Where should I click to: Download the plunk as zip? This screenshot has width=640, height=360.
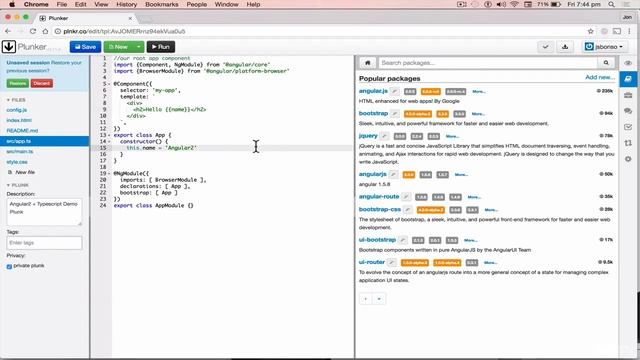click(x=565, y=47)
